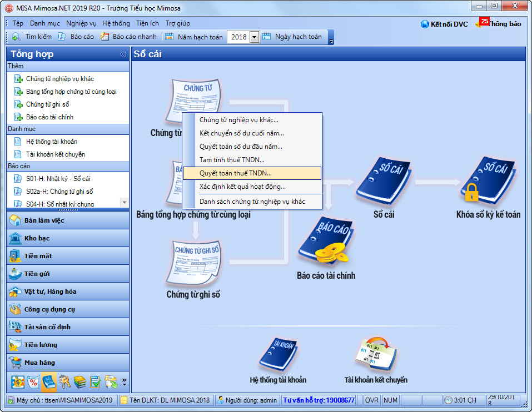Click the Ngày hạch toán calendar icon
532x412 pixels.
pyautogui.click(x=267, y=37)
